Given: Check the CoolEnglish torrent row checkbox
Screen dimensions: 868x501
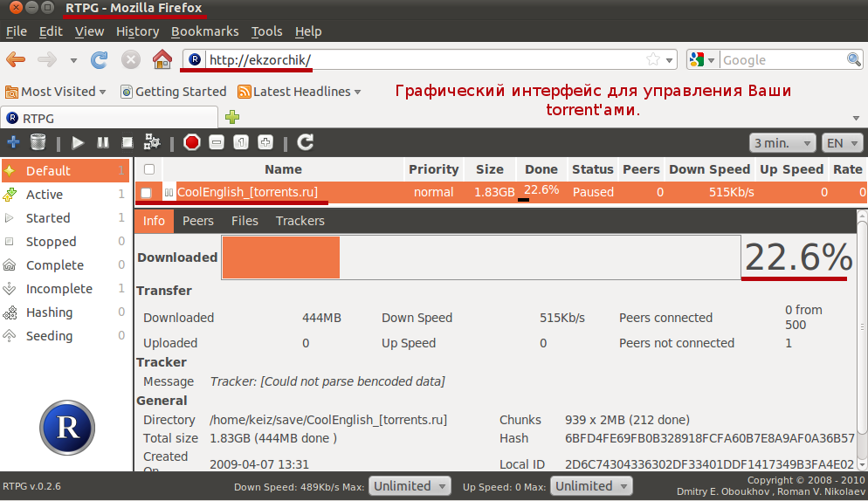Looking at the screenshot, I should click(146, 193).
